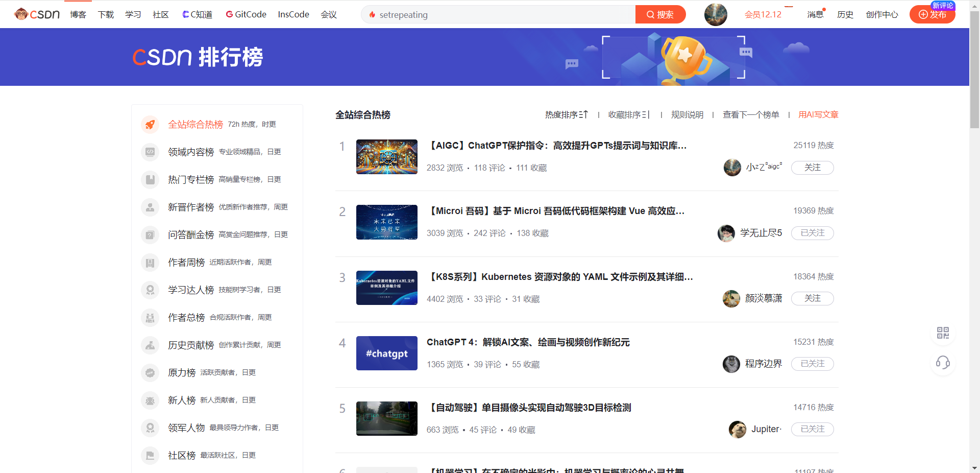Open 查看下一个榜单 link

pyautogui.click(x=751, y=115)
